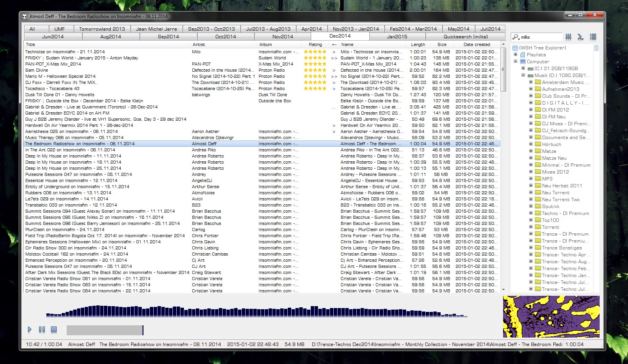Image resolution: width=628 pixels, height=364 pixels.
Task: Select Deep In My House 11.11.2014 track
Action: point(262,156)
